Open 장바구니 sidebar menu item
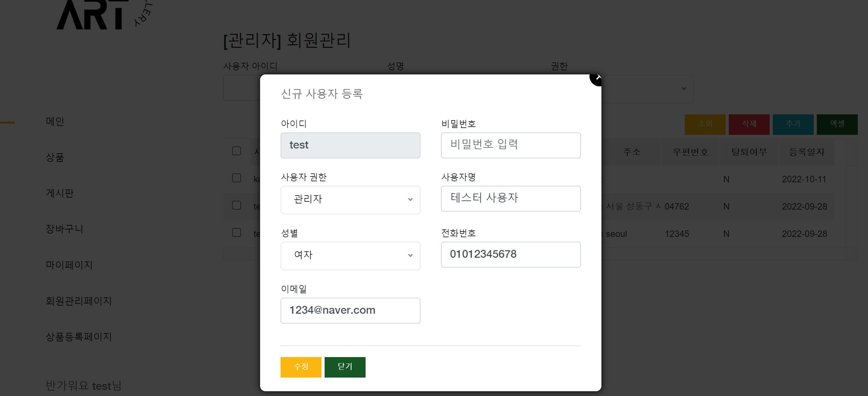The image size is (868, 396). coord(64,229)
